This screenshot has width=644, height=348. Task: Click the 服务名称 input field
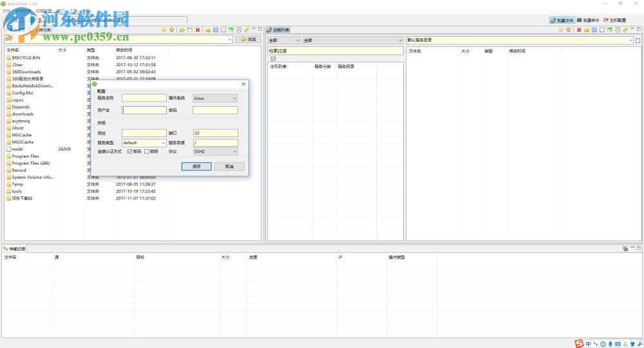[x=144, y=98]
